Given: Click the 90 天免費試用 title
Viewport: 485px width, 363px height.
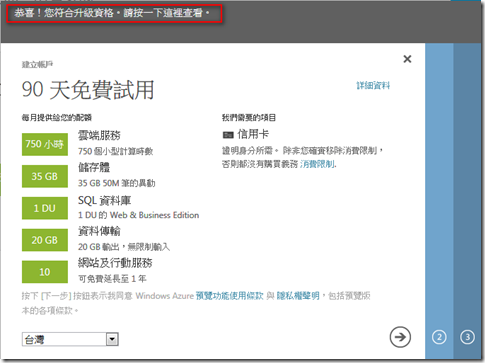Looking at the screenshot, I should 88,90.
